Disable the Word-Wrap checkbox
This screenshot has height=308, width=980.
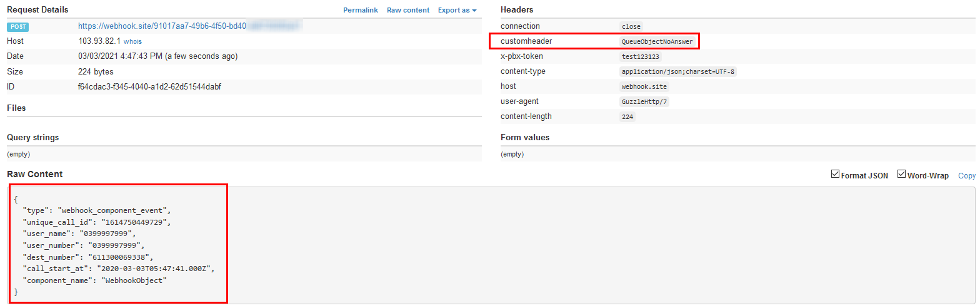(x=901, y=175)
